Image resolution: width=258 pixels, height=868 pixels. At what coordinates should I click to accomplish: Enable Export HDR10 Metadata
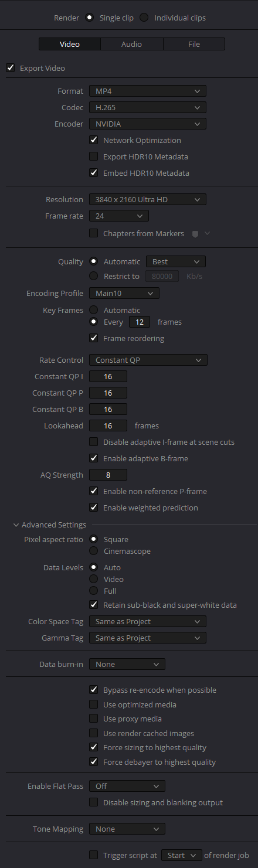93,156
